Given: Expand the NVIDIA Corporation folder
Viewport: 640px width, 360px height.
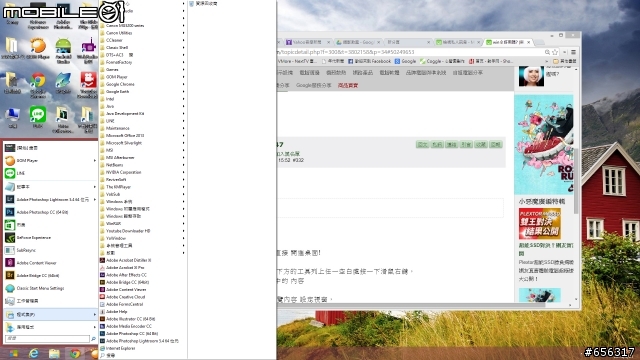Looking at the screenshot, I should tap(142, 172).
